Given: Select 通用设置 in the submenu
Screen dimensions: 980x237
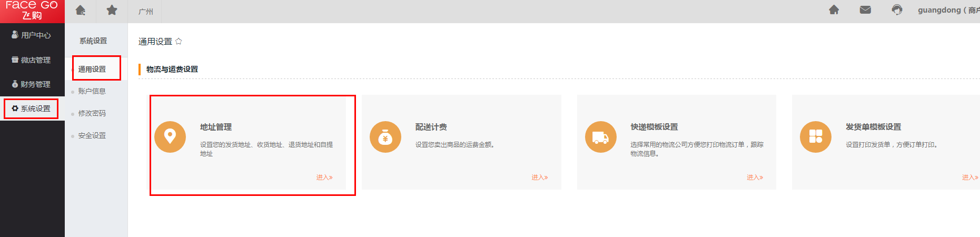Looking at the screenshot, I should click(x=92, y=69).
